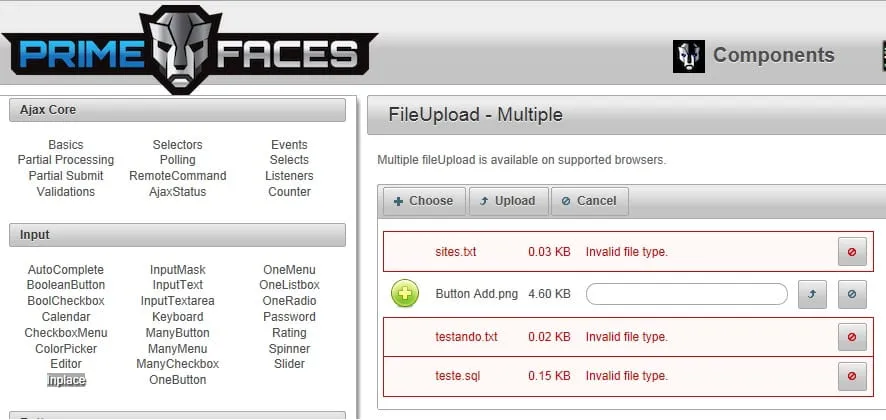The height and width of the screenshot is (420, 886).
Task: Remove testando.txt using its cancel icon
Action: click(852, 337)
